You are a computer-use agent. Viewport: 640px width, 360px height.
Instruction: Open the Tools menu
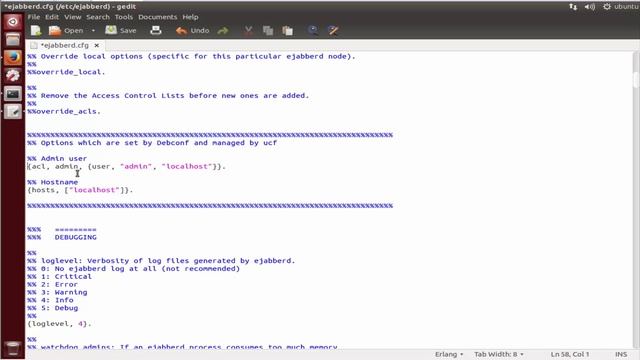click(x=124, y=17)
